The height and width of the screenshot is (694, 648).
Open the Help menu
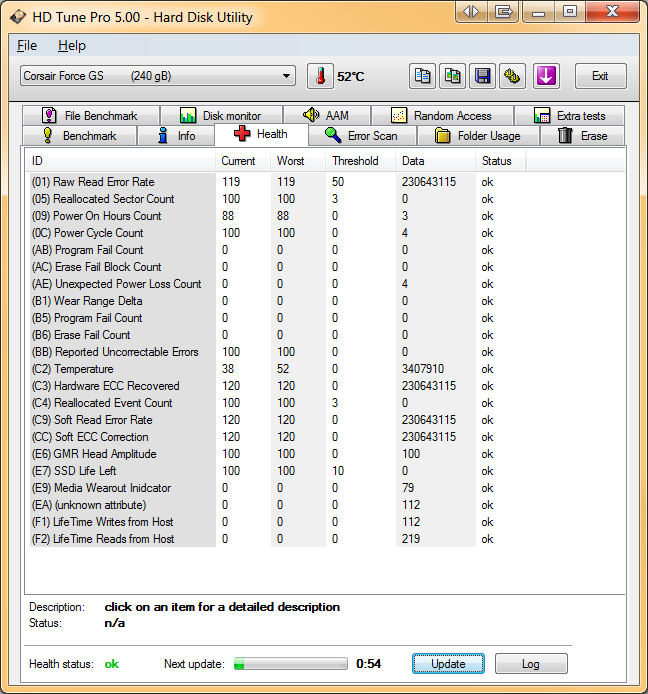(72, 45)
